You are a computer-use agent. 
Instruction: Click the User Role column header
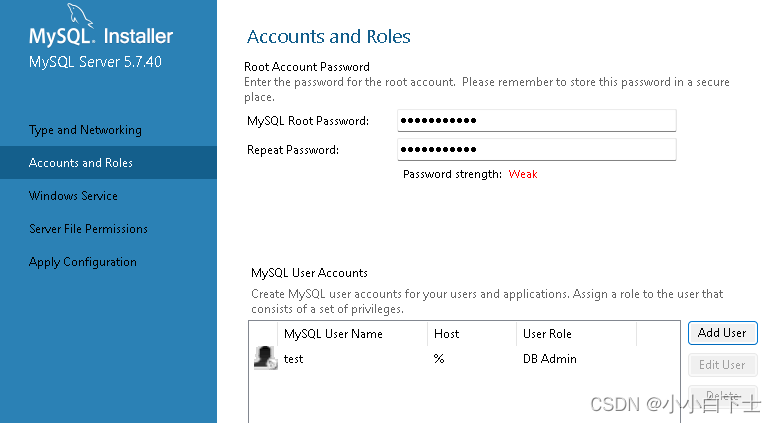click(x=547, y=334)
